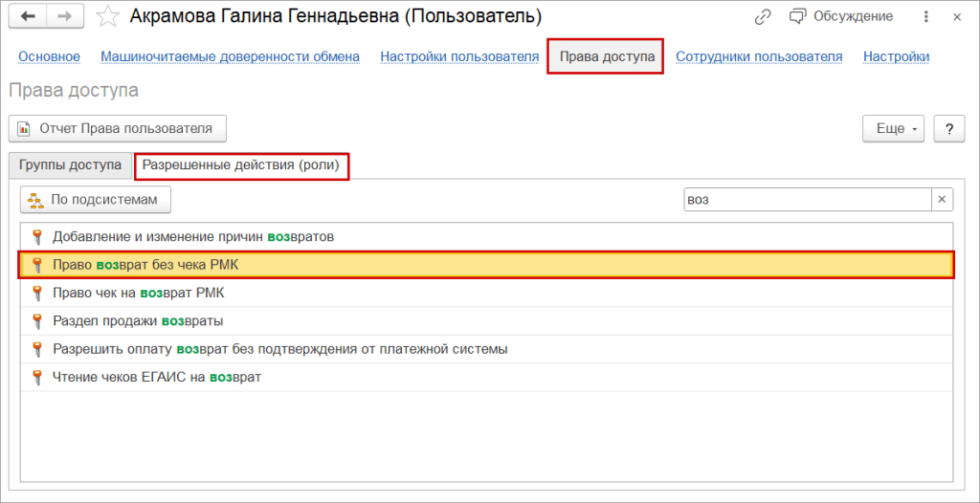Open the help question mark button
Viewport: 980px width, 503px height.
coord(948,129)
